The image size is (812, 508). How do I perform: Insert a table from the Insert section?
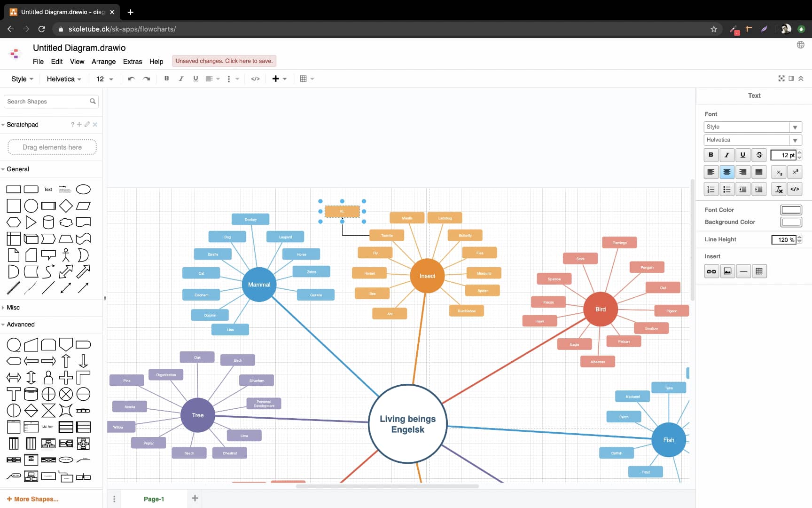[x=759, y=271]
